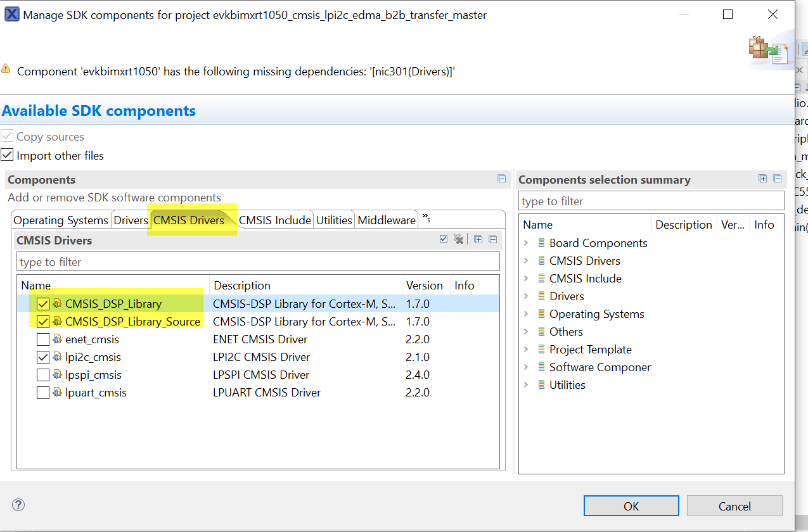Viewport: 808px width, 532px height.
Task: Click the CMSIS Drivers filter text field
Action: (x=258, y=262)
